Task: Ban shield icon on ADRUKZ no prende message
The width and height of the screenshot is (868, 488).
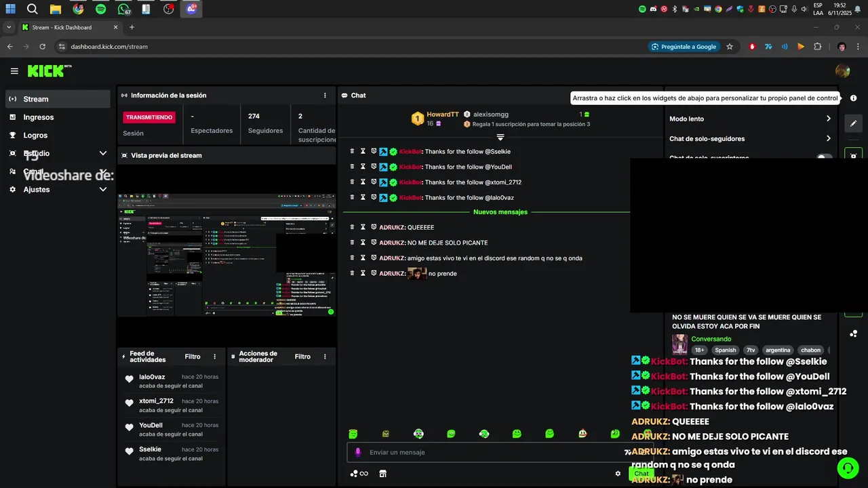Action: (374, 273)
